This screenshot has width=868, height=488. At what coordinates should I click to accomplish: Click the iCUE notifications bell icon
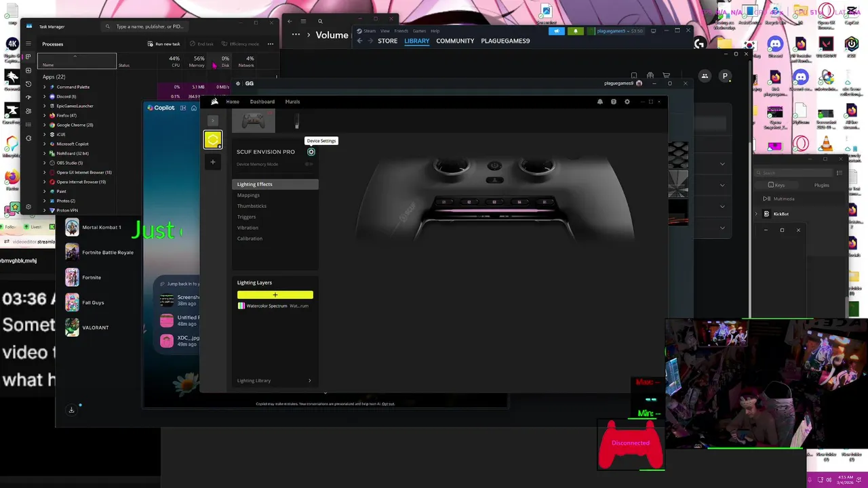(x=599, y=102)
